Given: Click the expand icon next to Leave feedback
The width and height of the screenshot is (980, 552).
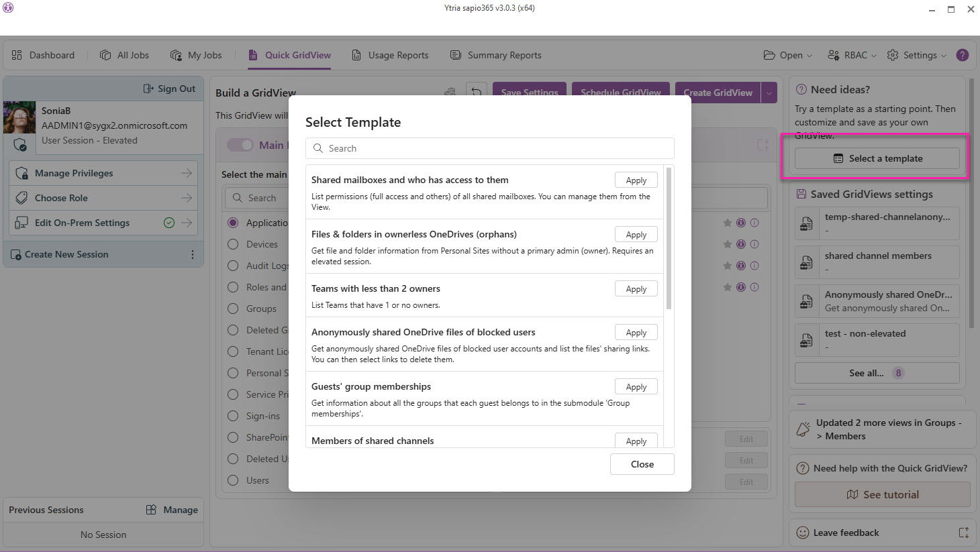Looking at the screenshot, I should pyautogui.click(x=964, y=533).
